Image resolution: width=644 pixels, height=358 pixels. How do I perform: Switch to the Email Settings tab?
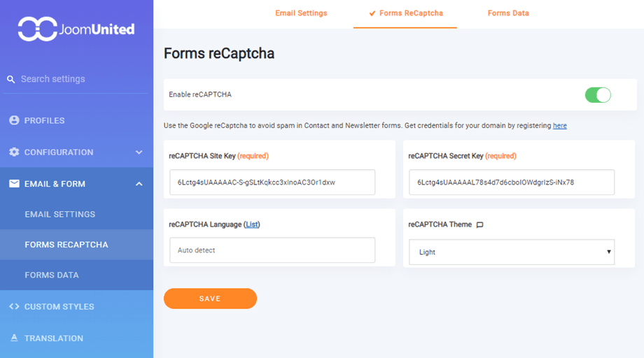pos(301,13)
